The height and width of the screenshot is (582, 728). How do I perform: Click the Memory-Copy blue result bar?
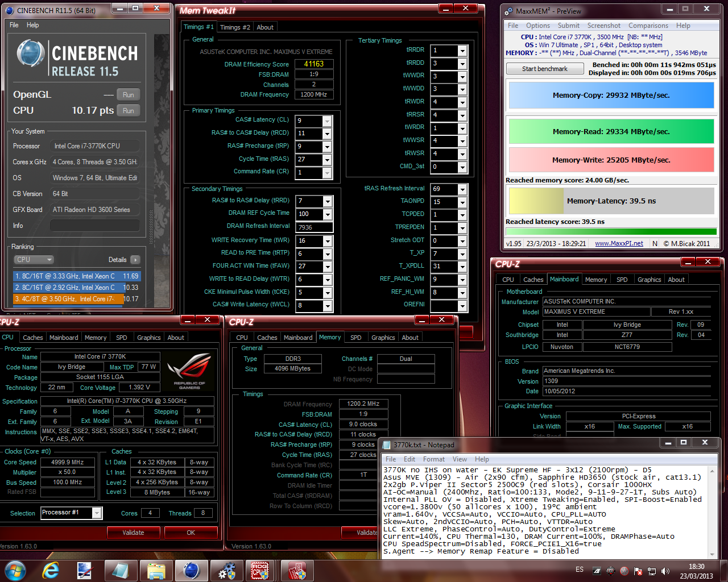[x=611, y=95]
